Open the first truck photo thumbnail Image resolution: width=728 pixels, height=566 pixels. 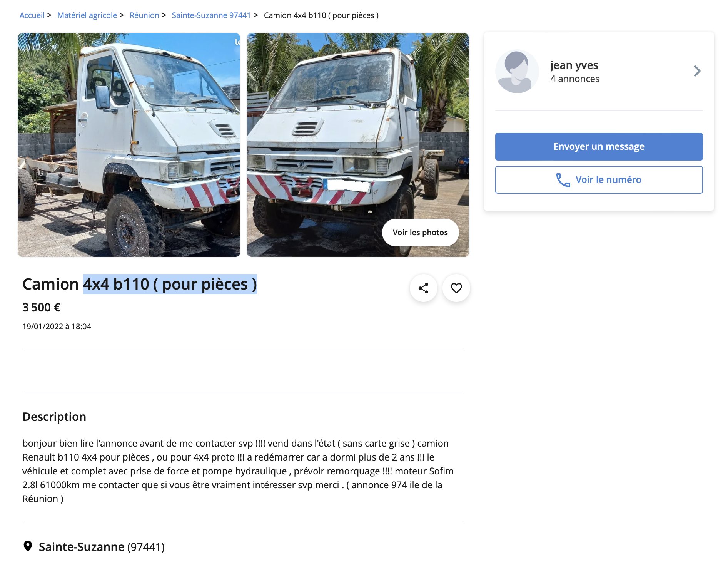click(129, 145)
